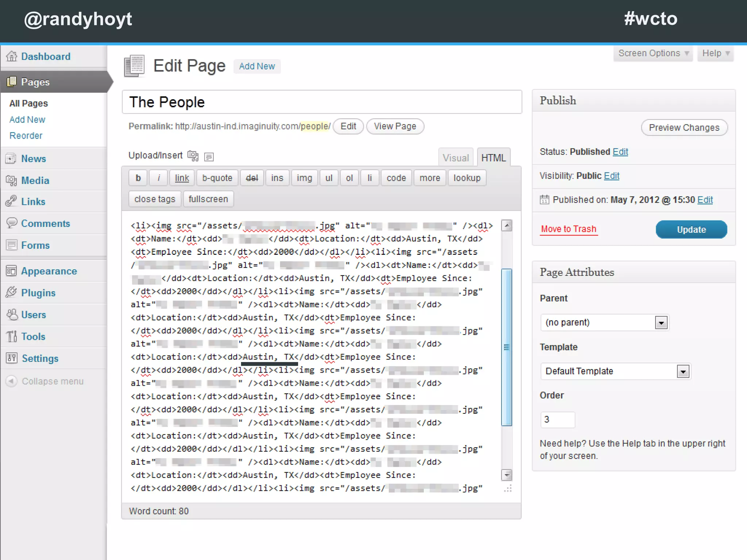
Task: Click the editor scrollbar down arrow
Action: (x=507, y=475)
